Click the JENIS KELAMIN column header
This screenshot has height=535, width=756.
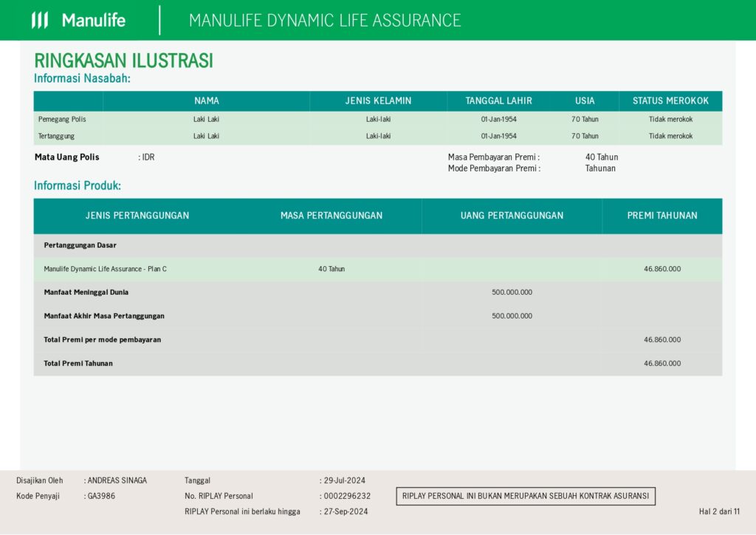tap(378, 100)
